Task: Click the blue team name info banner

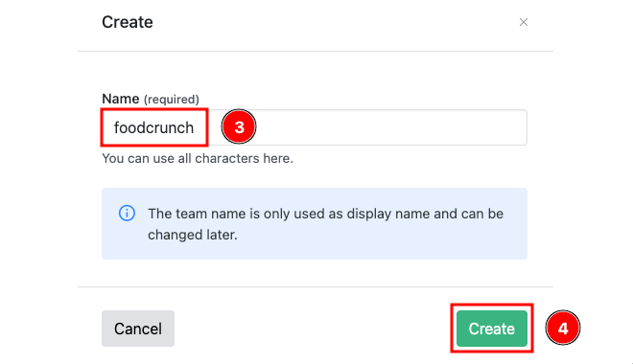Action: (x=315, y=224)
